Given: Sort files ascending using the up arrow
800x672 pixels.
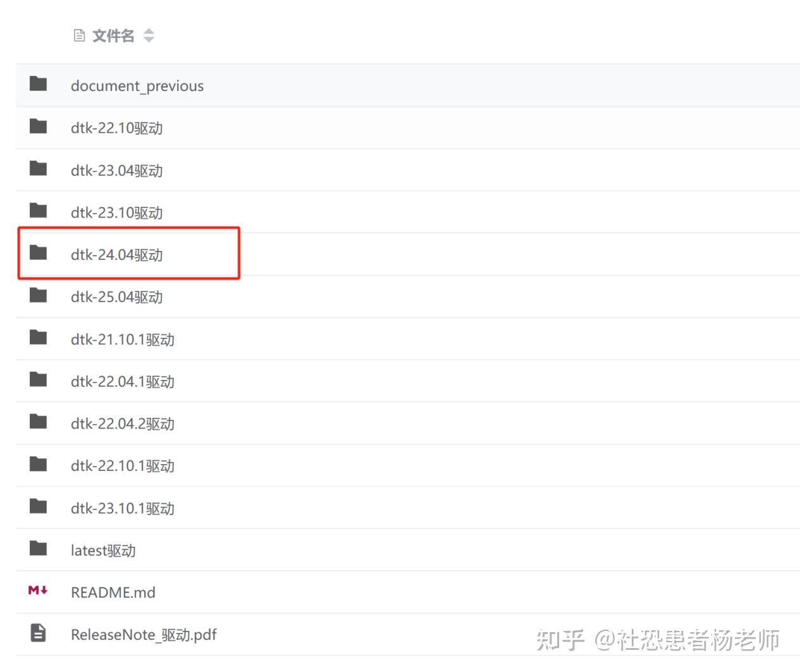Looking at the screenshot, I should click(x=149, y=31).
